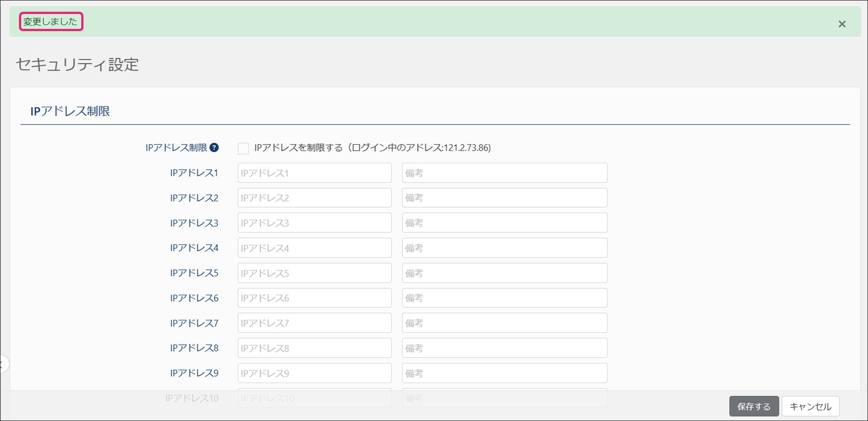Click into the IPアドレス7 field
This screenshot has height=421, width=868.
pyautogui.click(x=314, y=323)
